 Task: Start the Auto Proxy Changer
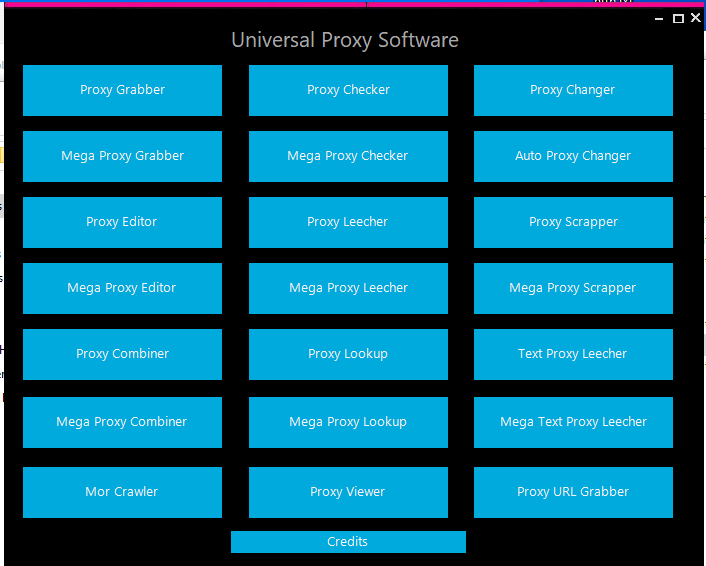tap(573, 156)
